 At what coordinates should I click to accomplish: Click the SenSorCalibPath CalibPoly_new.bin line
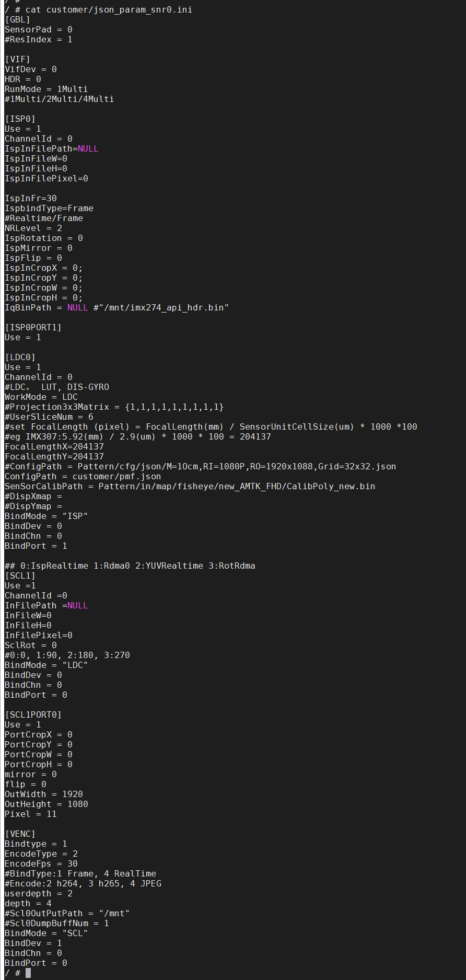click(190, 486)
